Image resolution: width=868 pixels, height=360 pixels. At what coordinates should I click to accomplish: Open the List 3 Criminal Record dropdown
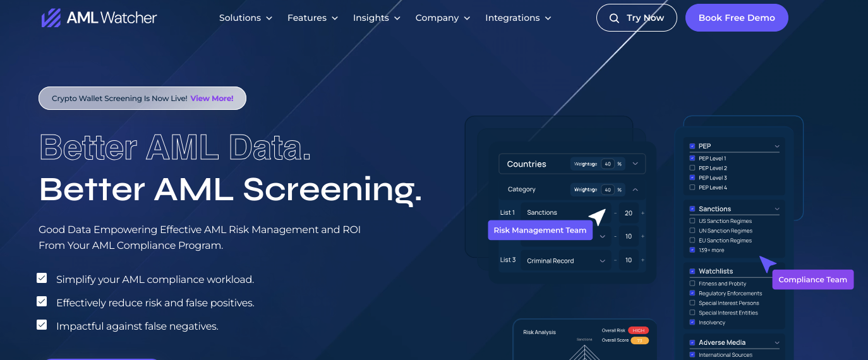(x=565, y=260)
